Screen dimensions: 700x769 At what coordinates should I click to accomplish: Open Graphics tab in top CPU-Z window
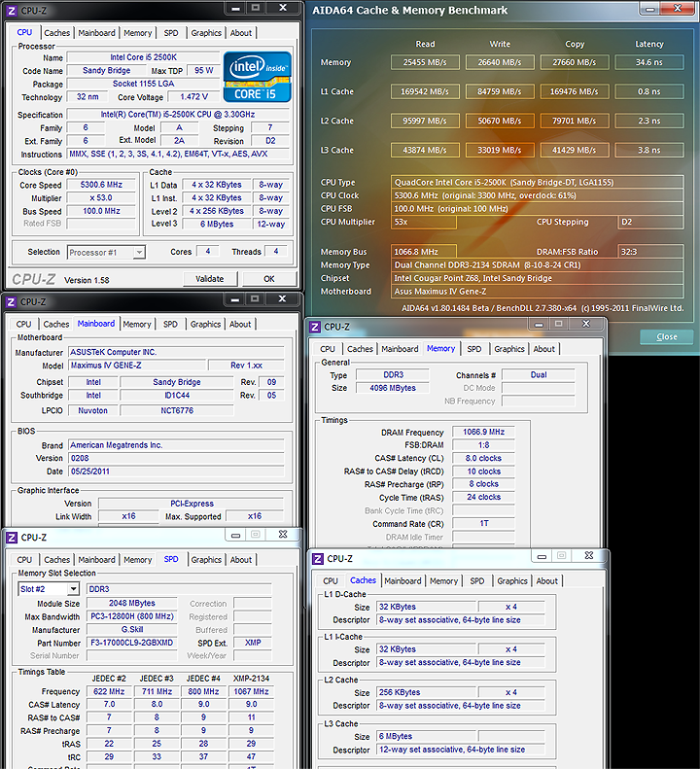[206, 33]
